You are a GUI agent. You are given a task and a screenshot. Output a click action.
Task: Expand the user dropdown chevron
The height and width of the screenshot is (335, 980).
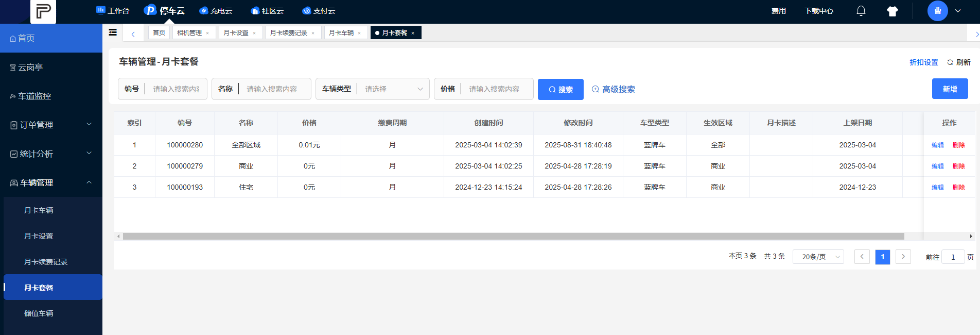[958, 11]
